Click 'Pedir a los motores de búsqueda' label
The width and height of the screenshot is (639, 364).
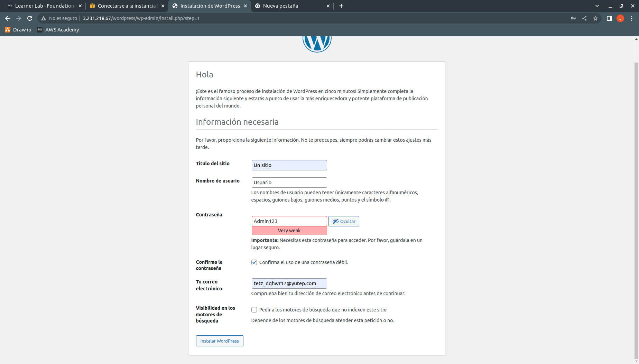323,310
